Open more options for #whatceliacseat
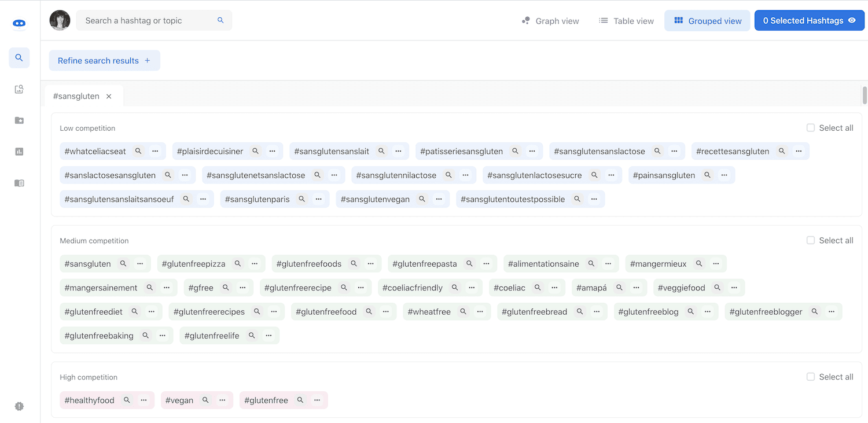 [x=155, y=151]
